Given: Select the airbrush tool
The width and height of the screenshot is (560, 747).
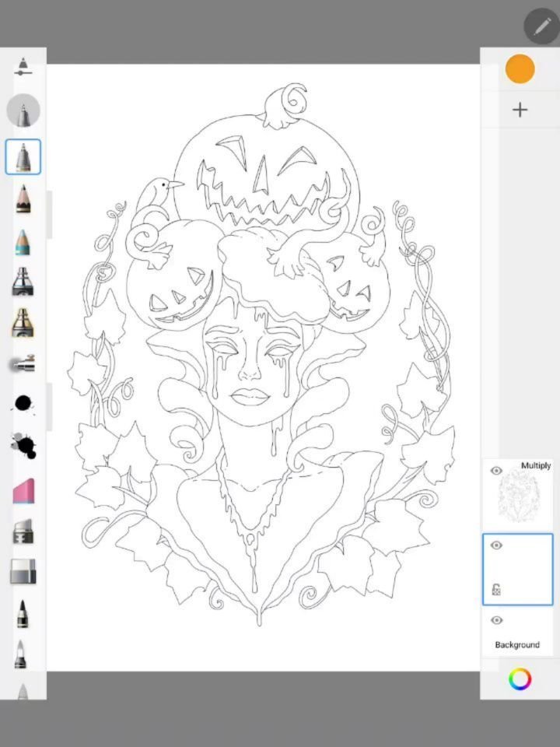Looking at the screenshot, I should coord(23,364).
